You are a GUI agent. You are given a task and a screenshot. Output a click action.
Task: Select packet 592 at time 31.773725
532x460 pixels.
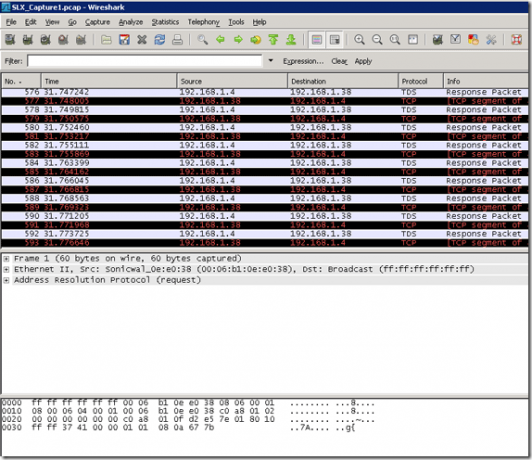265,234
